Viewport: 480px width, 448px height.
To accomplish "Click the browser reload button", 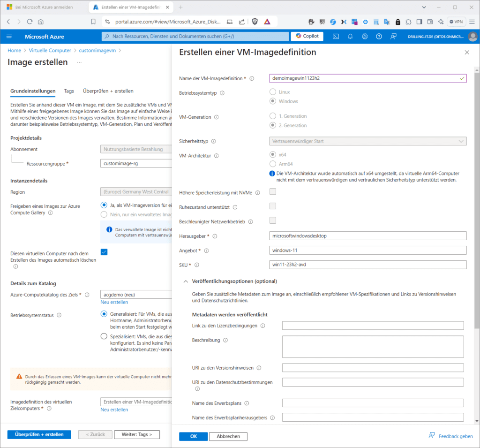I will coord(30,22).
